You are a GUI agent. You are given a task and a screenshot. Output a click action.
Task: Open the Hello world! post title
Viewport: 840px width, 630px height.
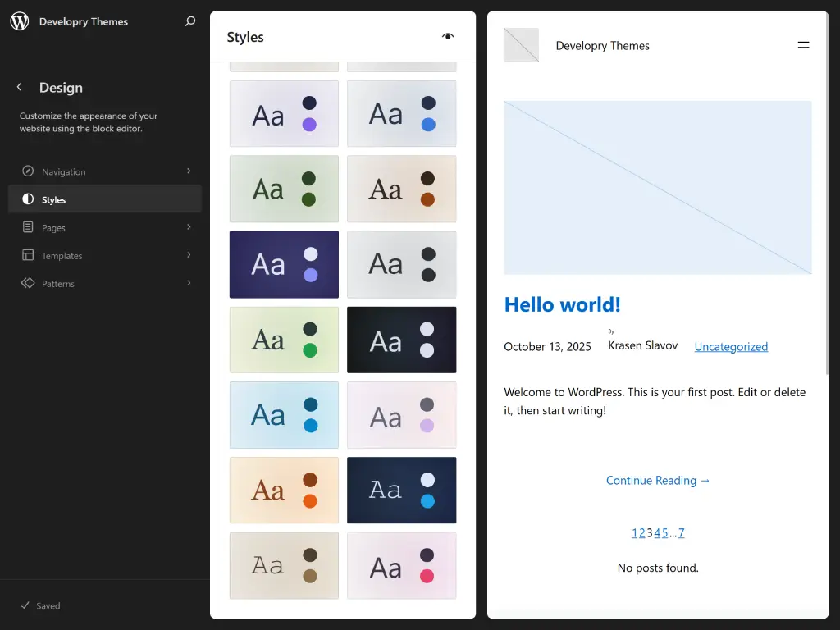pos(562,304)
